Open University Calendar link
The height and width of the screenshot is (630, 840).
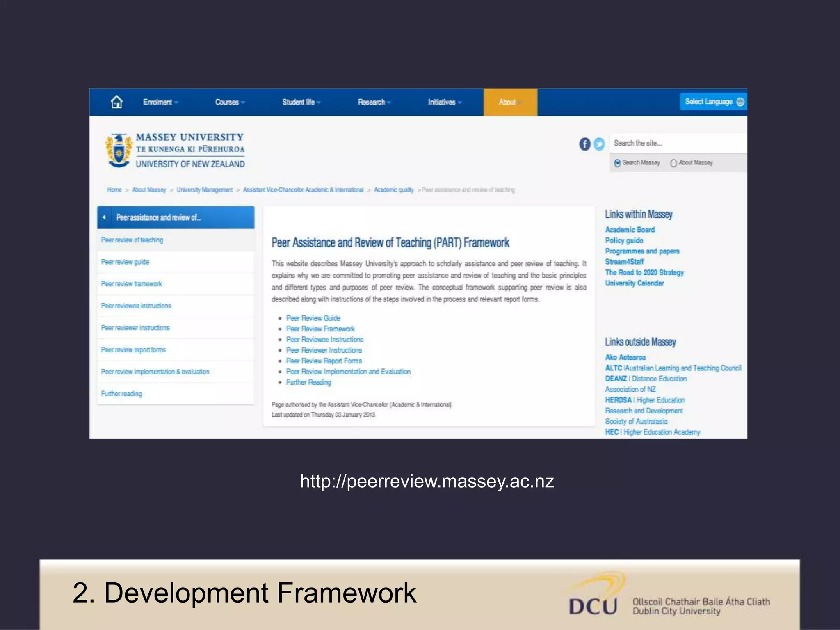[x=635, y=283]
